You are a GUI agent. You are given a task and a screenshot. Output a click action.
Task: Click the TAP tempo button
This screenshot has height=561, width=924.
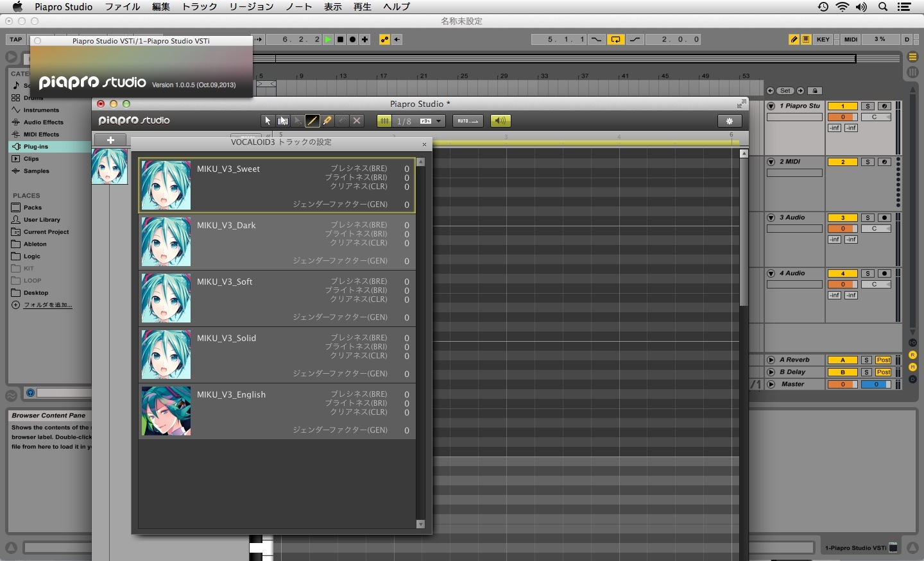tap(16, 39)
